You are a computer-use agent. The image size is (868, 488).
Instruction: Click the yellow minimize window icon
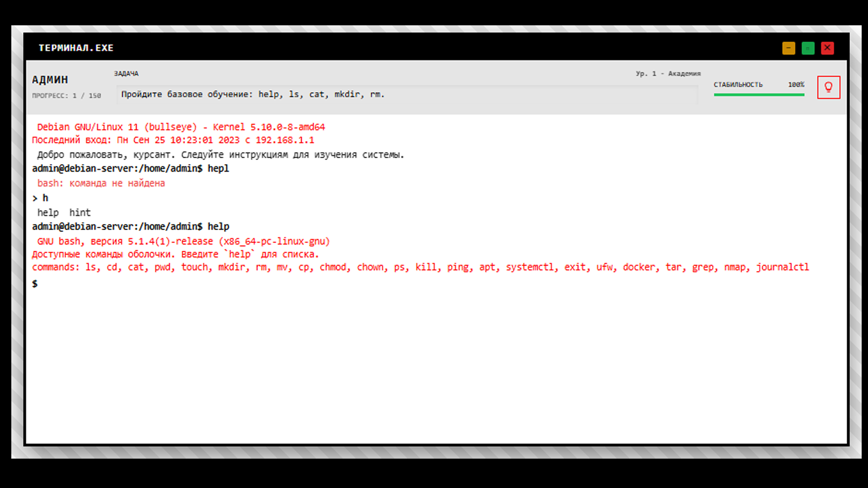789,48
